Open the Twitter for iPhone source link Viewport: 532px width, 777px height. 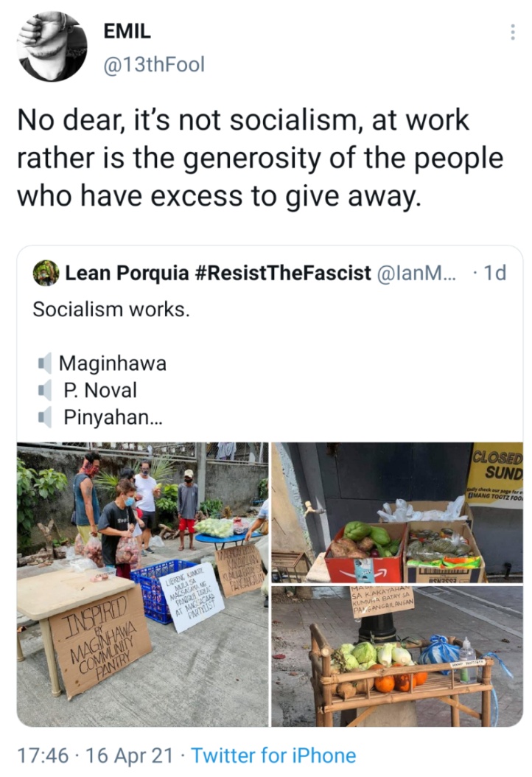[273, 756]
